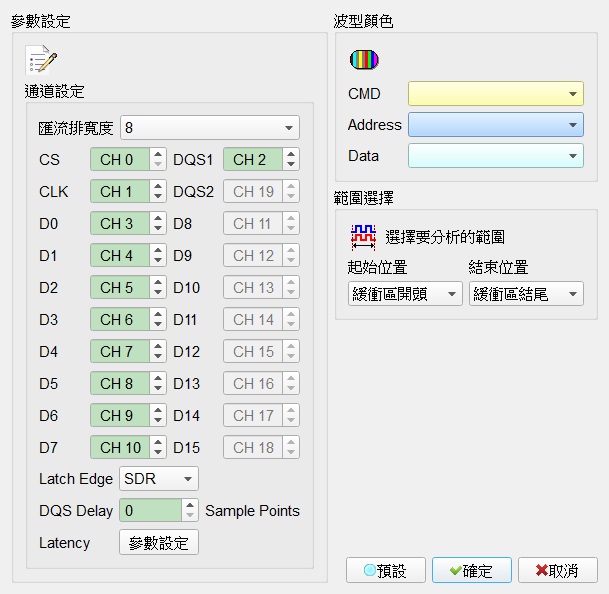Screen dimensions: 609x594
Task: Decrease the CS channel with down arrow
Action: pos(158,165)
